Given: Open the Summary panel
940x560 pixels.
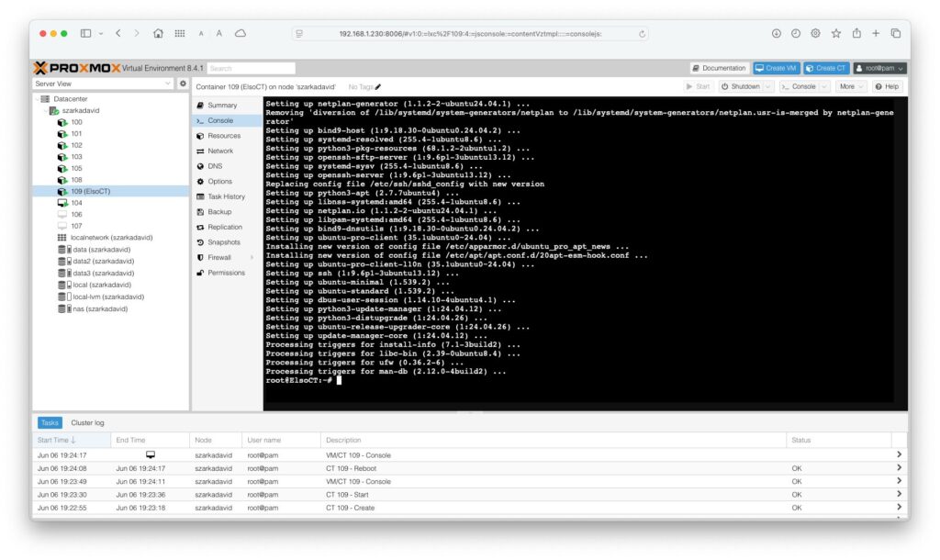Looking at the screenshot, I should pyautogui.click(x=227, y=105).
